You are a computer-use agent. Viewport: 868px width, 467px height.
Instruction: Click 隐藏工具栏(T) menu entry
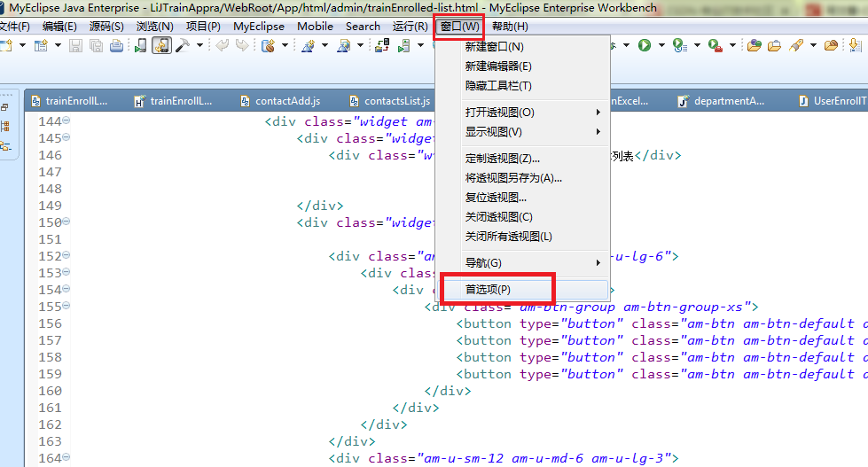coord(522,86)
